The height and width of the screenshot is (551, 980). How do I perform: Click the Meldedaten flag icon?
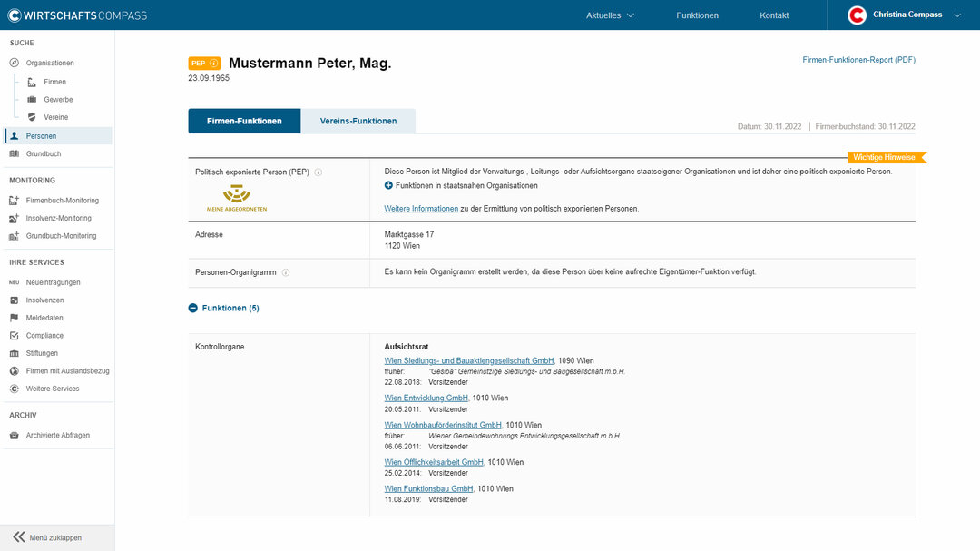coord(15,318)
